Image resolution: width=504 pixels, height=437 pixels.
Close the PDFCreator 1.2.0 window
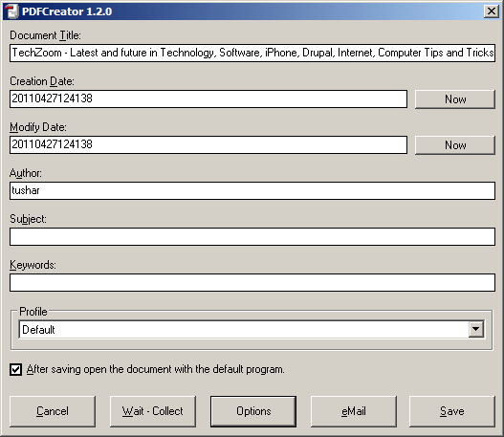click(x=492, y=11)
